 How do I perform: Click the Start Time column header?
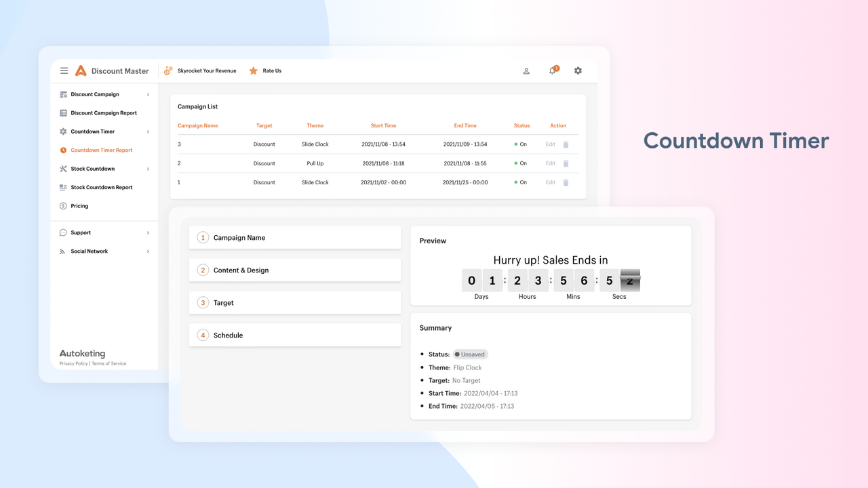point(384,125)
